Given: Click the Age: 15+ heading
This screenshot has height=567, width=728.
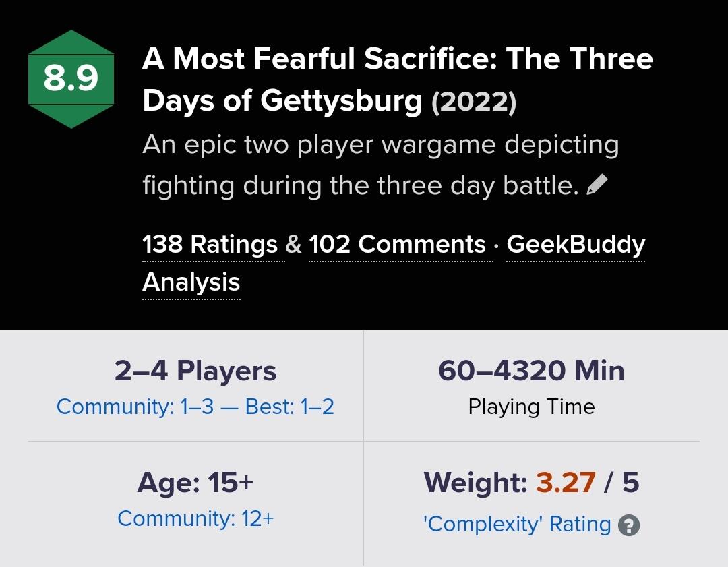Looking at the screenshot, I should tap(195, 483).
